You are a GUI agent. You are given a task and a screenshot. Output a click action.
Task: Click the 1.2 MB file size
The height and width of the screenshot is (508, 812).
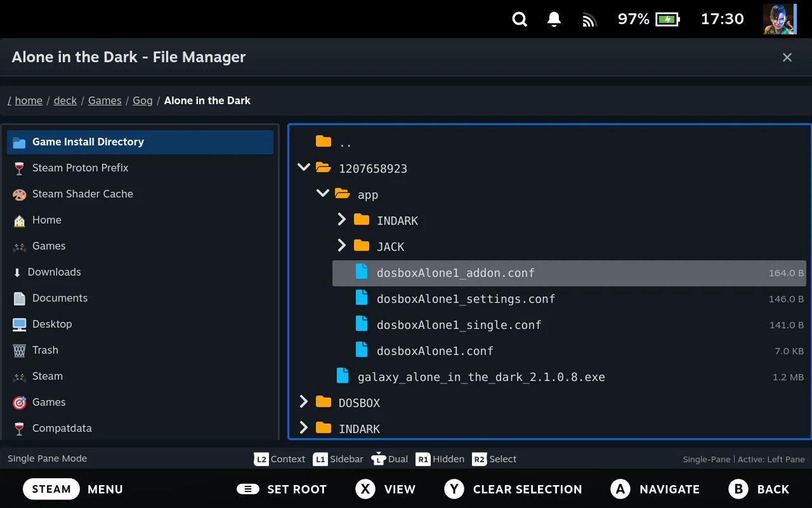(x=788, y=377)
